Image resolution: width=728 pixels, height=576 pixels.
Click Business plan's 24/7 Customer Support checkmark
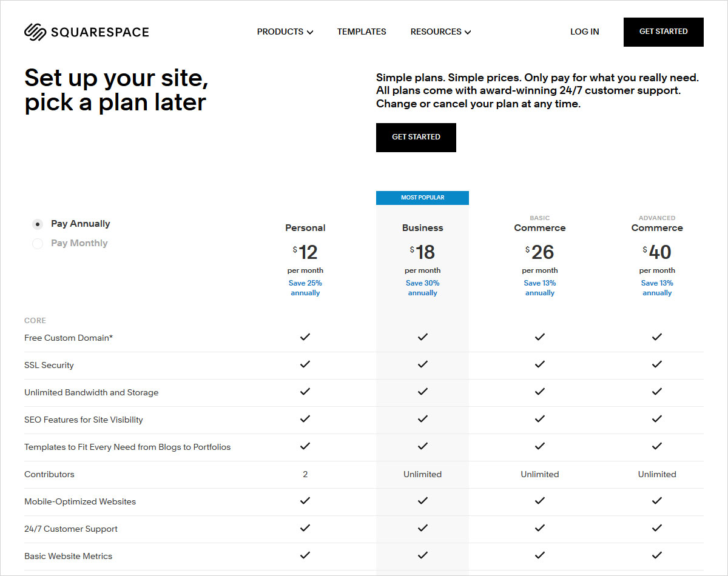click(423, 528)
